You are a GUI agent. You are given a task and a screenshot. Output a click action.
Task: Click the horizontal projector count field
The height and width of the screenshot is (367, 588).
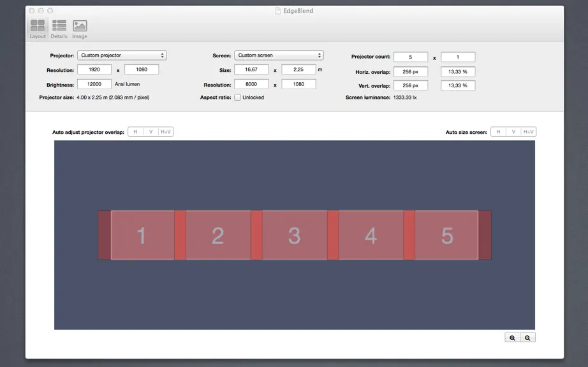pos(411,57)
